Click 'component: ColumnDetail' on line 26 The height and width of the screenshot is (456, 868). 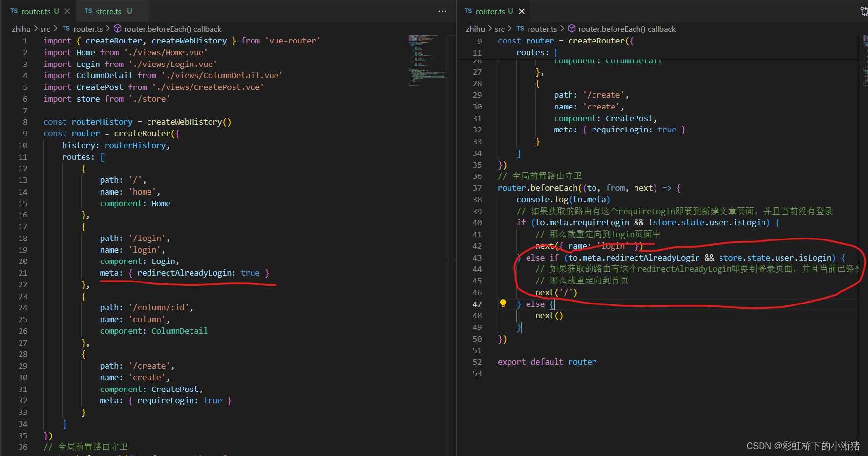[154, 331]
